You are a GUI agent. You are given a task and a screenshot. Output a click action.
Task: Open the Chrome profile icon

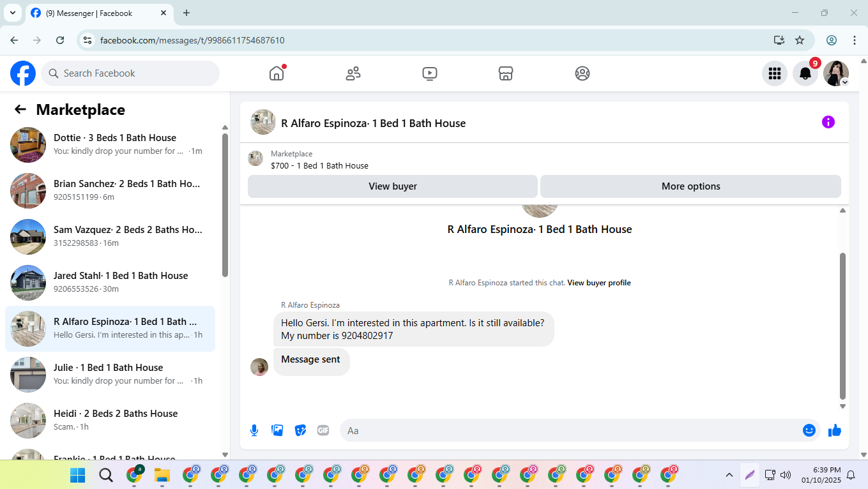pos(832,40)
